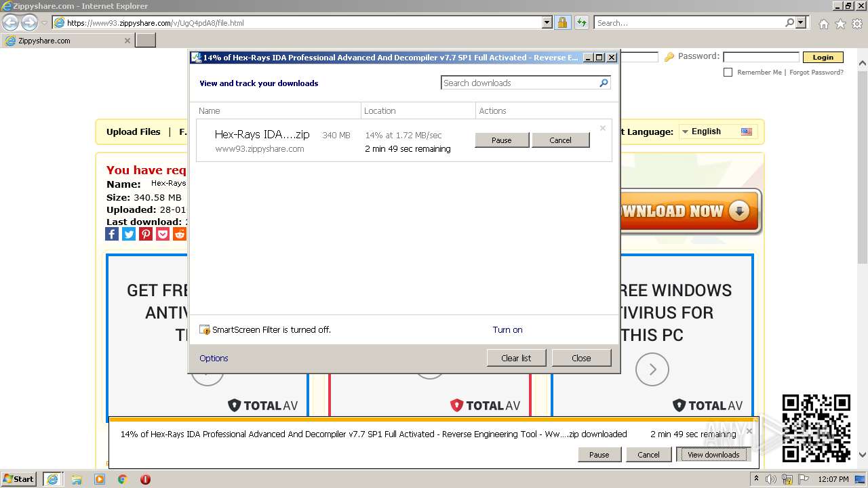This screenshot has height=488, width=868.
Task: Open the volume speaker tray icon
Action: [771, 479]
